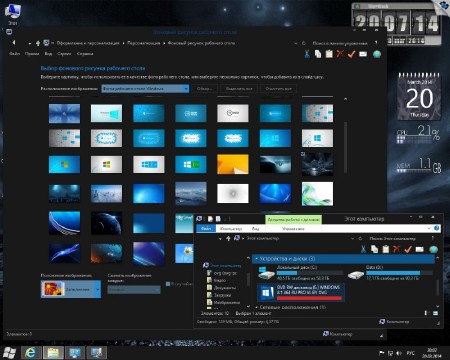Open the blue Файл tab in Explorer ribbon

206,229
